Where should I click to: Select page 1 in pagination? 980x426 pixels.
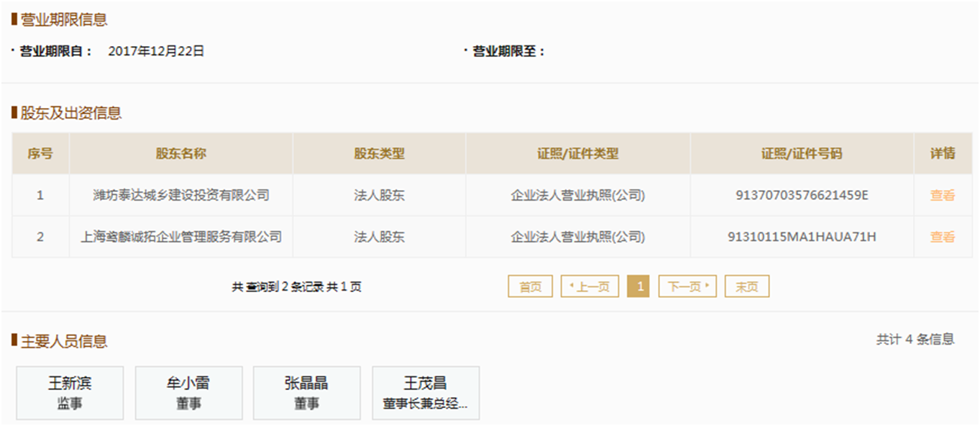click(x=638, y=286)
